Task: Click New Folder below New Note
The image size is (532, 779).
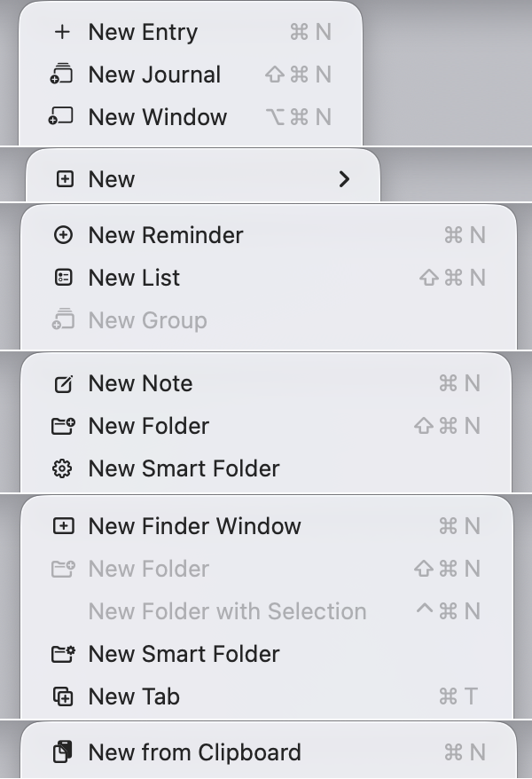Action: click(x=148, y=426)
